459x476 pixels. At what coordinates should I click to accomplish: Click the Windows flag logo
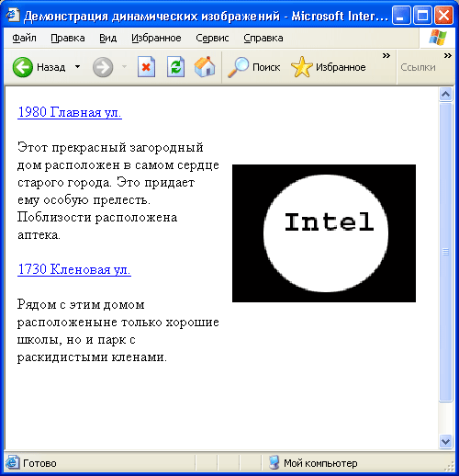438,38
